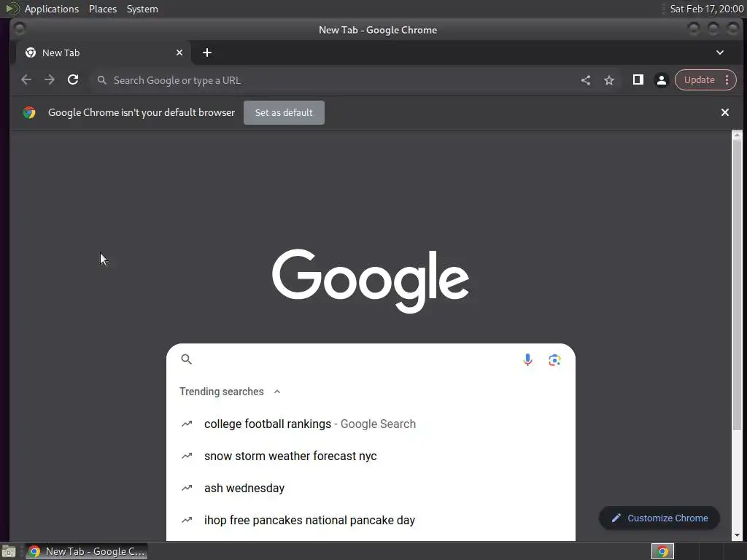Image resolution: width=747 pixels, height=560 pixels.
Task: Select 'ihop free pancakes national pancake day'
Action: pos(371,520)
